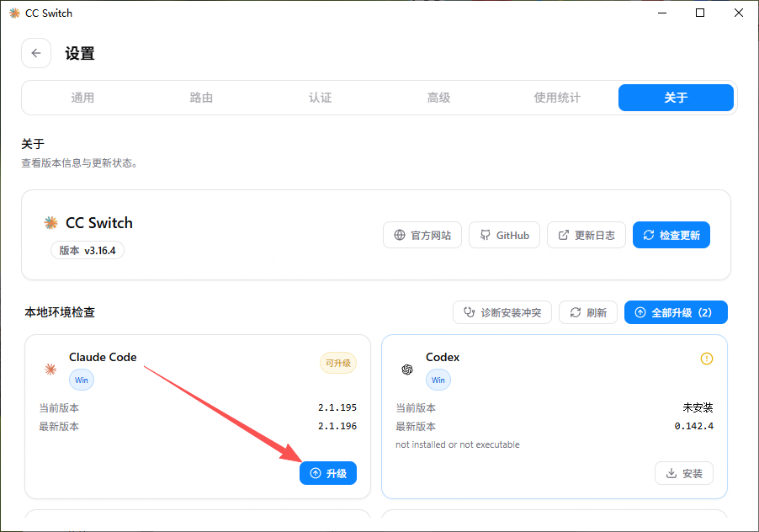
Task: Click 全部升级 (2) button
Action: 676,312
